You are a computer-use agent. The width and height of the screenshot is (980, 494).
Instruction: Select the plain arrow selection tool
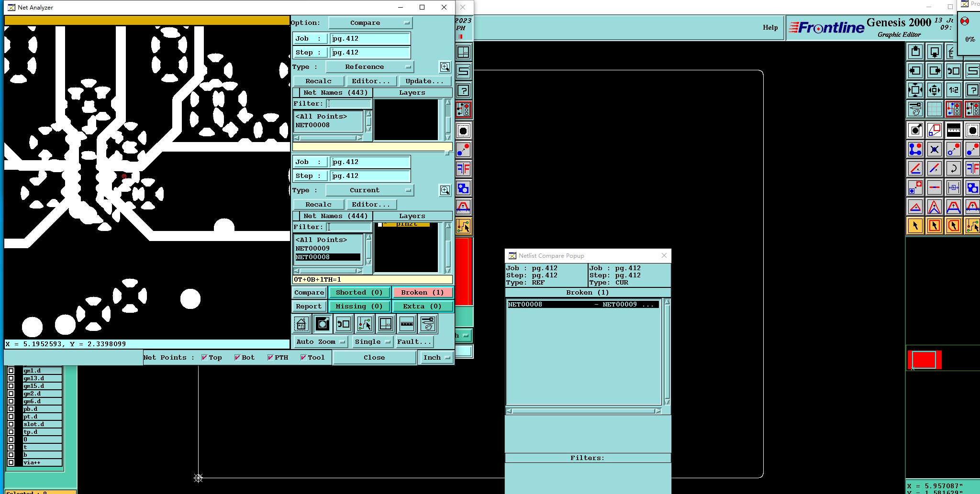click(915, 226)
